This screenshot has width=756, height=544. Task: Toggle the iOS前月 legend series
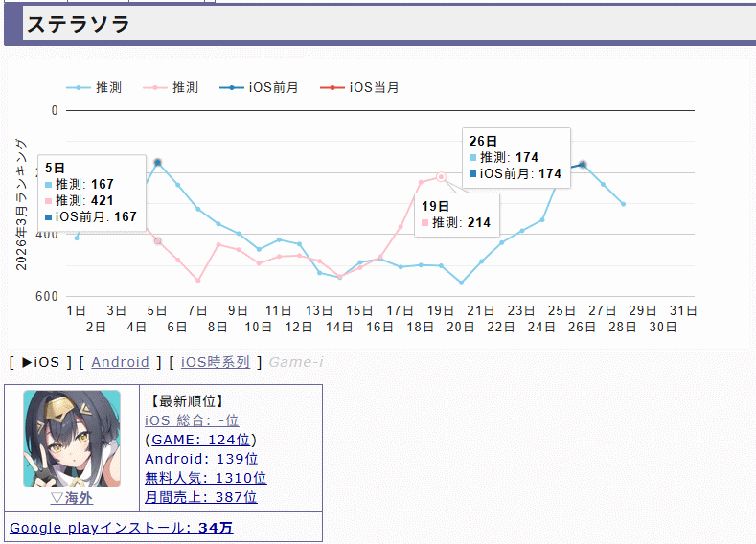[x=259, y=87]
